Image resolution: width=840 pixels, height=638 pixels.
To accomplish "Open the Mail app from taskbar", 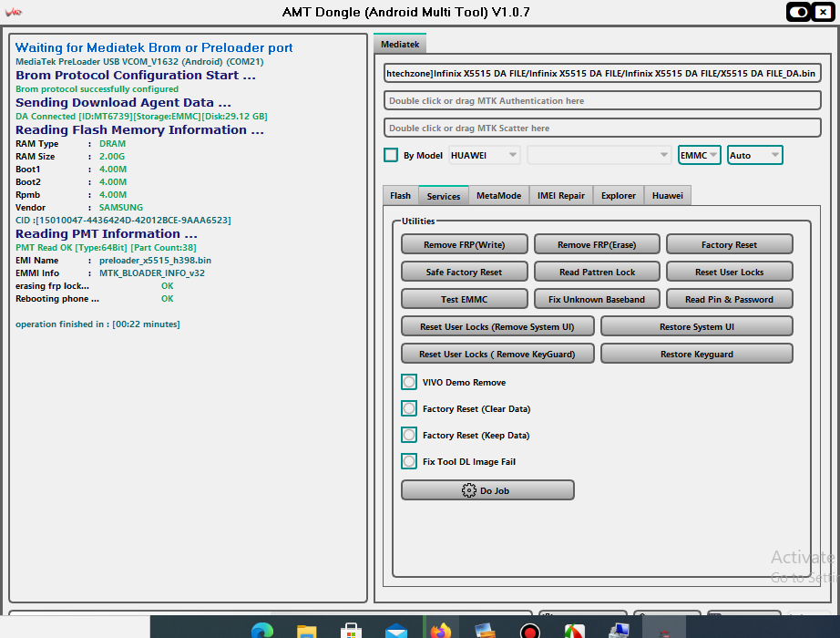I will (396, 631).
